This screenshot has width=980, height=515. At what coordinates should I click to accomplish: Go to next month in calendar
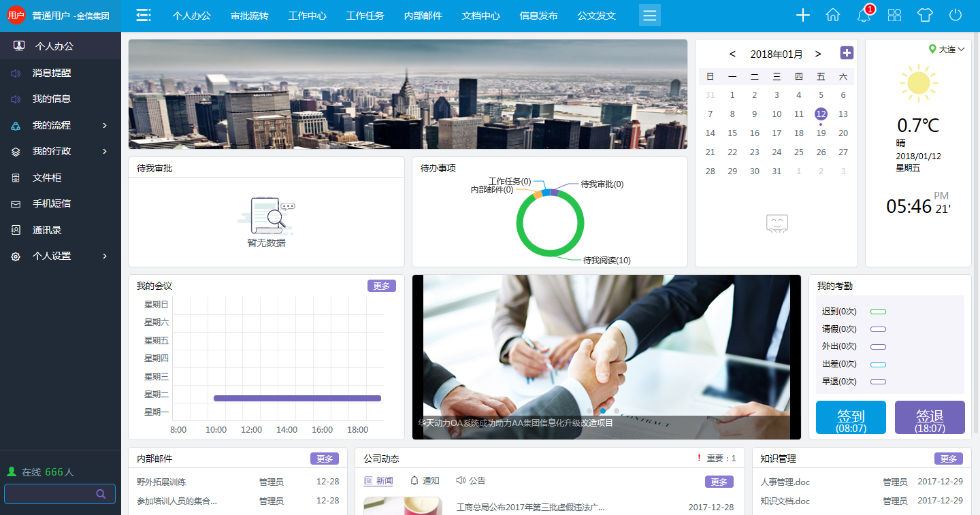point(818,54)
